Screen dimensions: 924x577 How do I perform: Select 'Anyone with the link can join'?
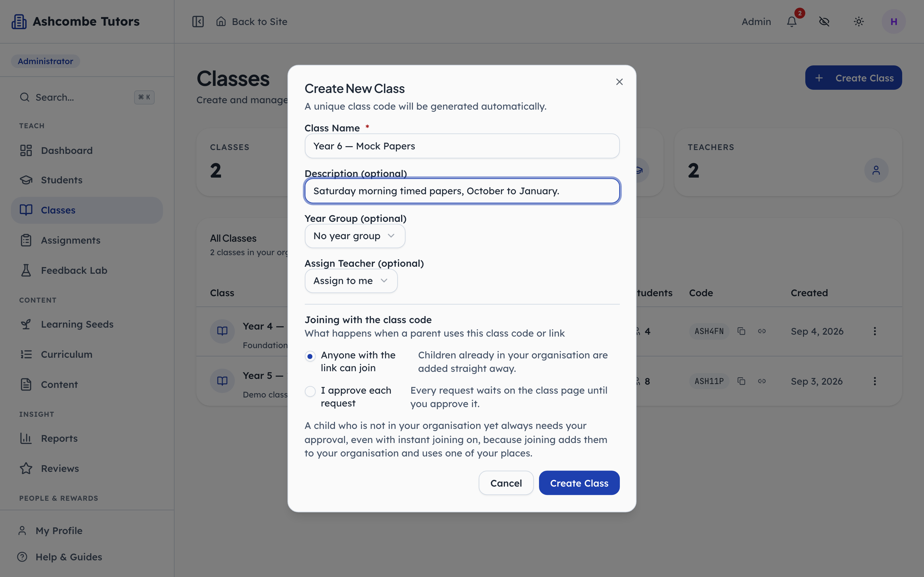tap(310, 356)
